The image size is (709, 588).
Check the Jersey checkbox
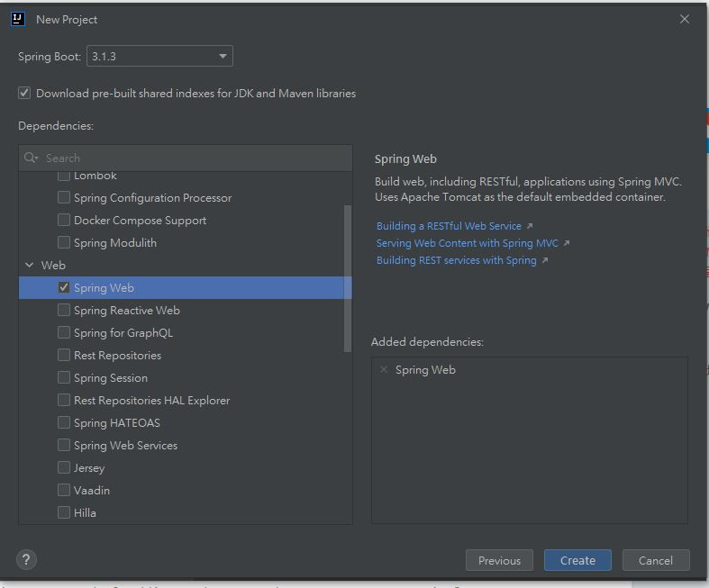(x=64, y=467)
